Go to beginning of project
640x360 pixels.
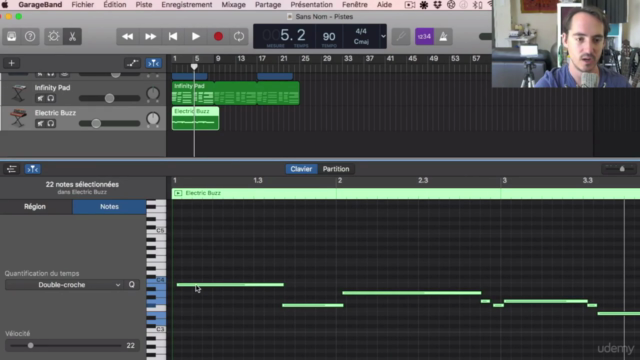click(173, 36)
